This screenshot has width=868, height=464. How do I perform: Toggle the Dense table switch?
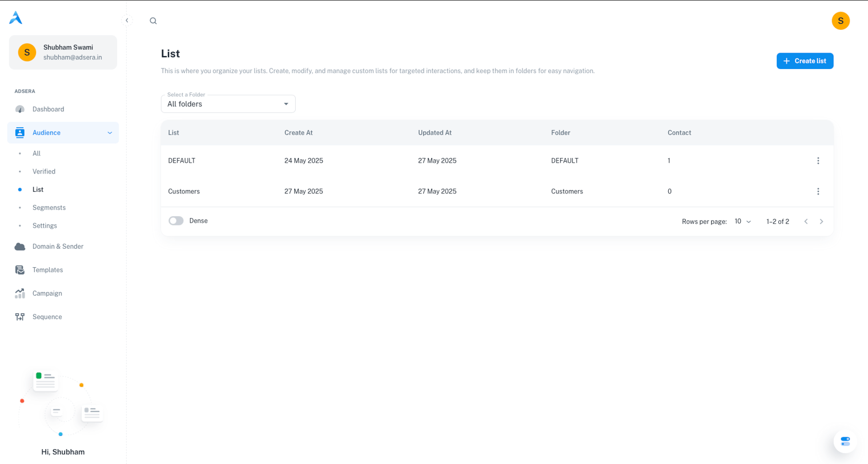(x=176, y=221)
